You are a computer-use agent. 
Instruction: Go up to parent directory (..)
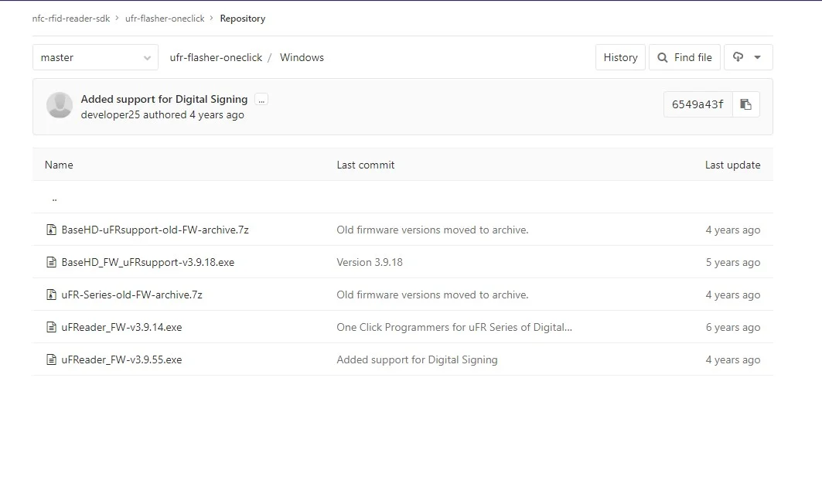point(55,198)
